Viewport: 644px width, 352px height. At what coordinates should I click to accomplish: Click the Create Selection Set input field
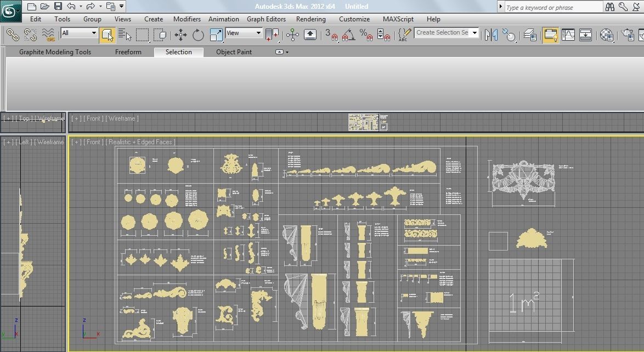[x=442, y=32]
